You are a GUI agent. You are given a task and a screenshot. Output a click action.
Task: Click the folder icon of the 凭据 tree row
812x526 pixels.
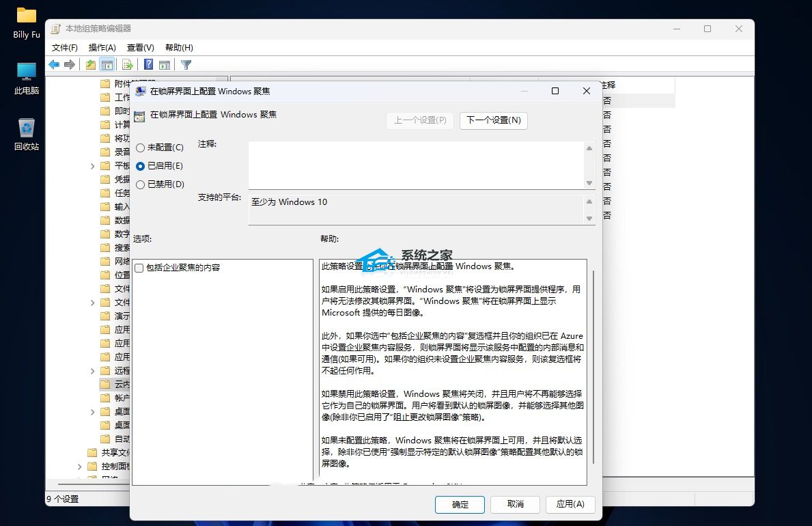105,179
